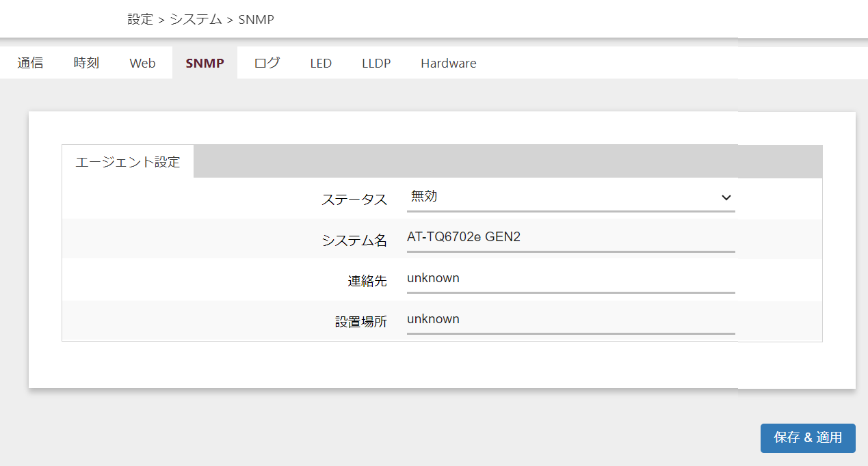Image resolution: width=868 pixels, height=466 pixels.
Task: Click 設定 in the breadcrumb
Action: [x=140, y=19]
